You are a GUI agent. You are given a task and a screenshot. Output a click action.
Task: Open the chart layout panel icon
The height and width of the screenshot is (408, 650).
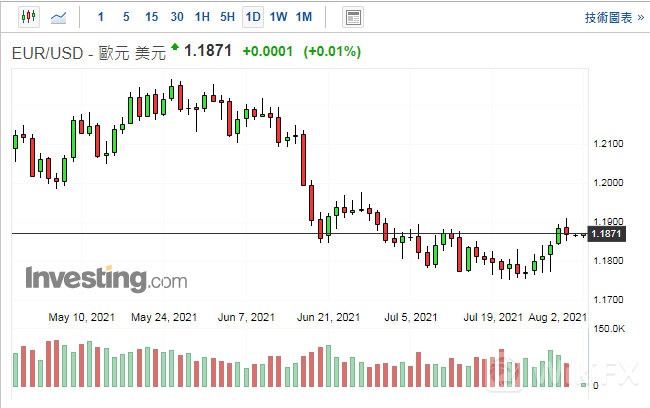point(353,17)
